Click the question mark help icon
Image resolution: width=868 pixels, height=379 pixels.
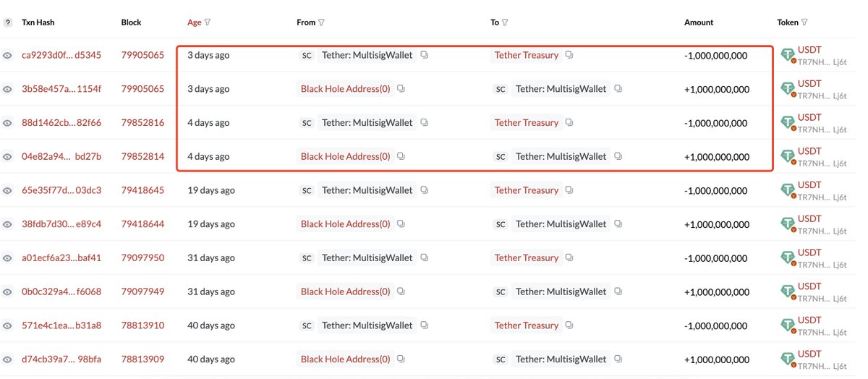point(8,22)
